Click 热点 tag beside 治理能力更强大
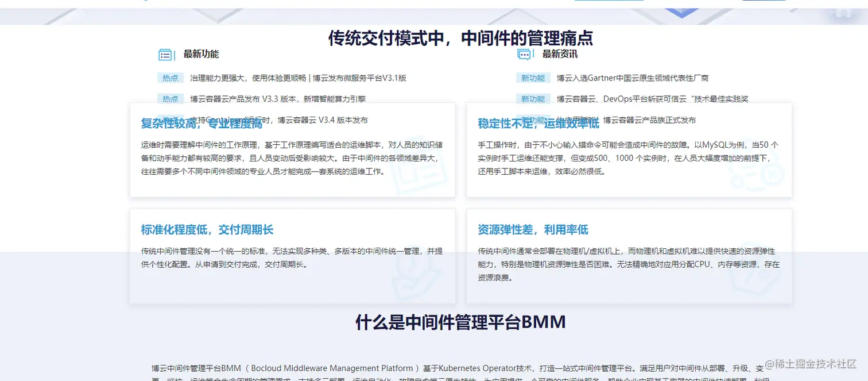868x381 pixels. click(x=170, y=78)
